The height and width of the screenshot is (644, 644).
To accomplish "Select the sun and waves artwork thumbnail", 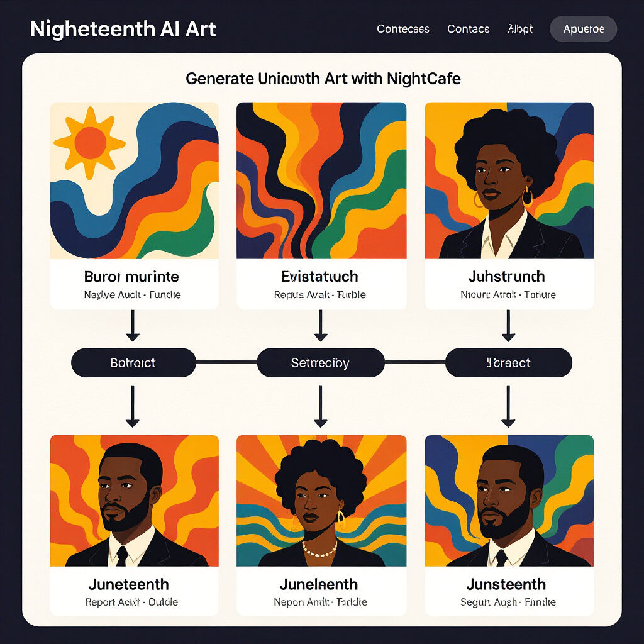I will pos(135,180).
